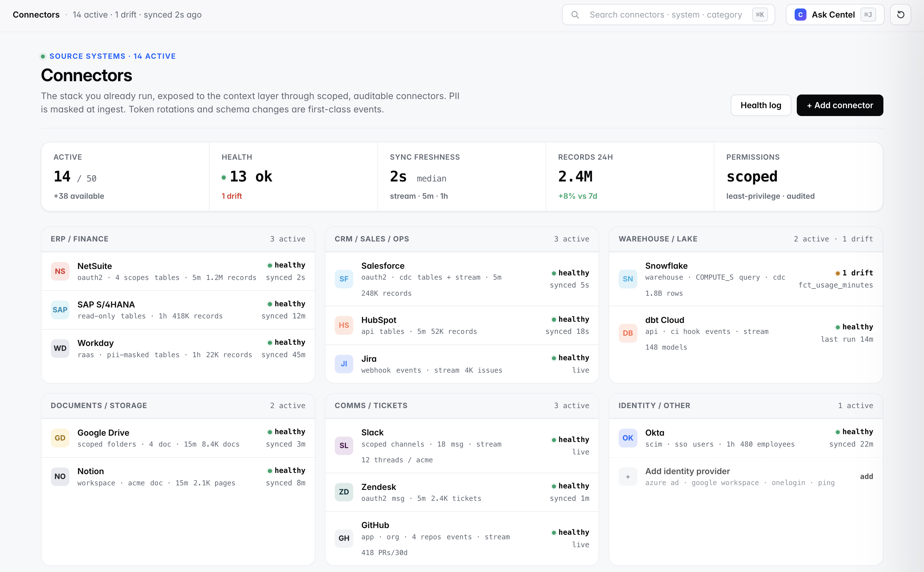Screen dimensions: 924x572
Task: Click the blue Centel C logo icon
Action: click(800, 15)
